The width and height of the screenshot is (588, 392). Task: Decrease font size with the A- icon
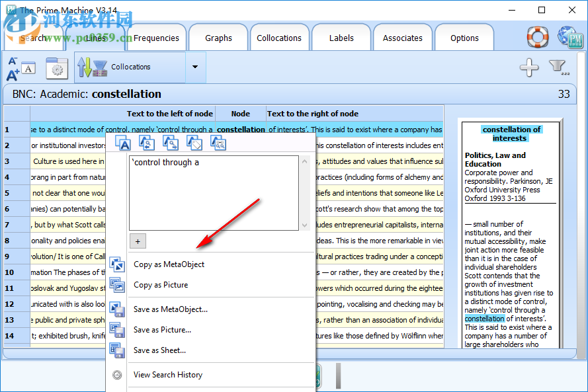pos(13,61)
